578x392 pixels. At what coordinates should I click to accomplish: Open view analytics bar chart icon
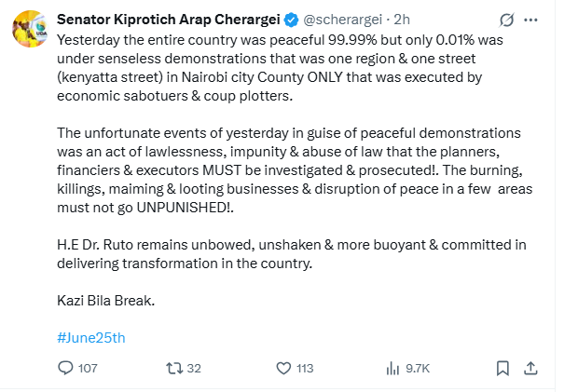pos(392,369)
